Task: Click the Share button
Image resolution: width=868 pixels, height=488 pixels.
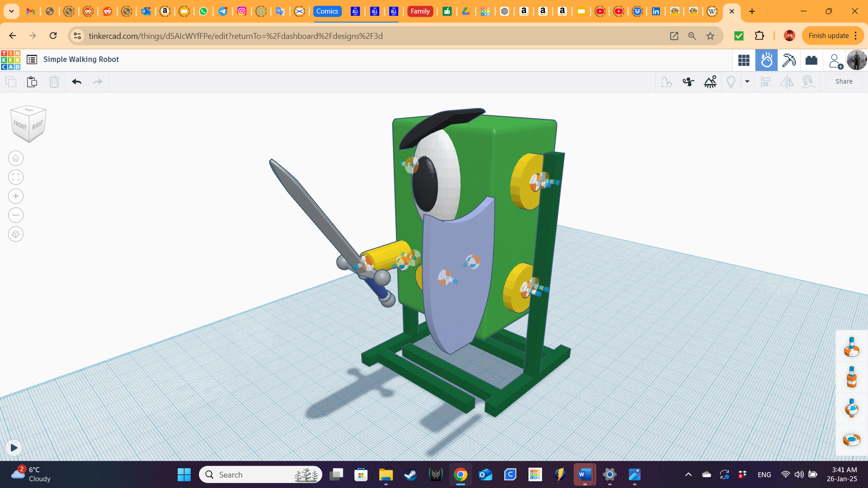Action: [843, 81]
